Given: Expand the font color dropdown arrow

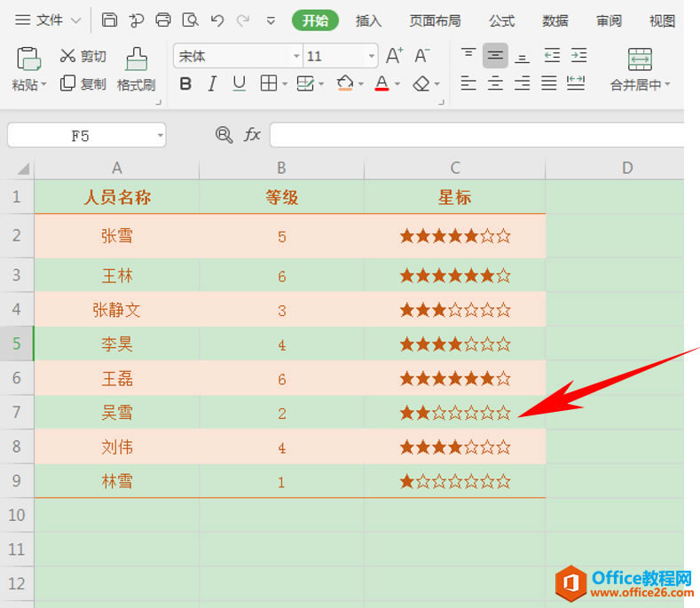Looking at the screenshot, I should [x=397, y=83].
